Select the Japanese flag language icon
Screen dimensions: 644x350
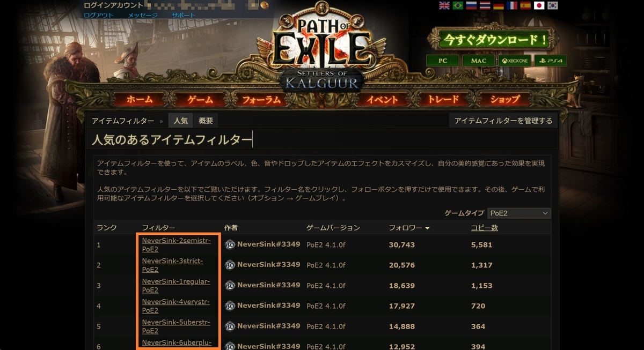click(539, 5)
